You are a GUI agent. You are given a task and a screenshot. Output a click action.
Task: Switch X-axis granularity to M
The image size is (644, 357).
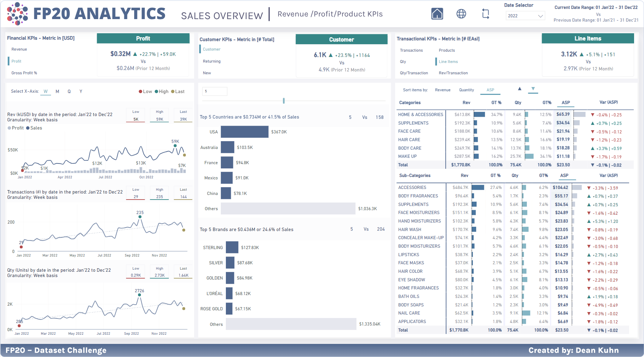pyautogui.click(x=57, y=92)
